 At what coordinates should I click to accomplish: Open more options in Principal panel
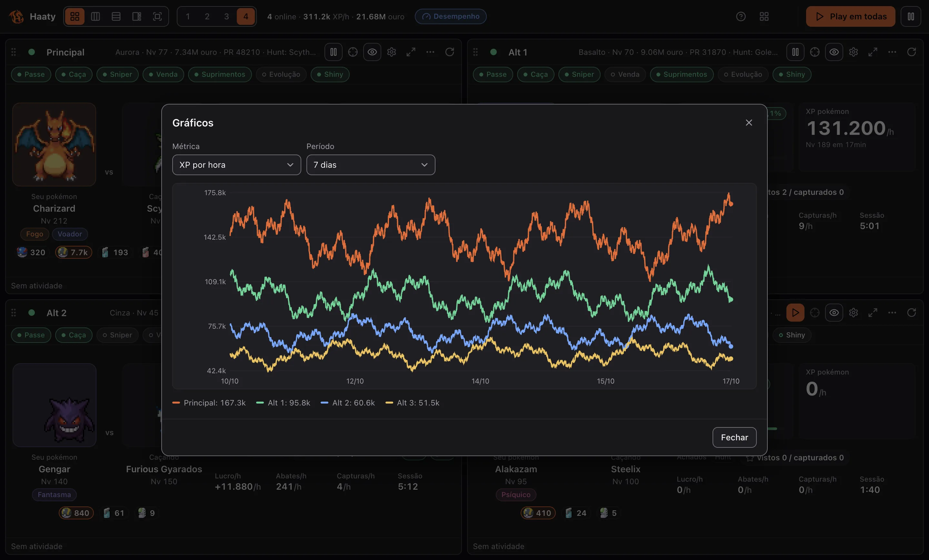point(430,52)
